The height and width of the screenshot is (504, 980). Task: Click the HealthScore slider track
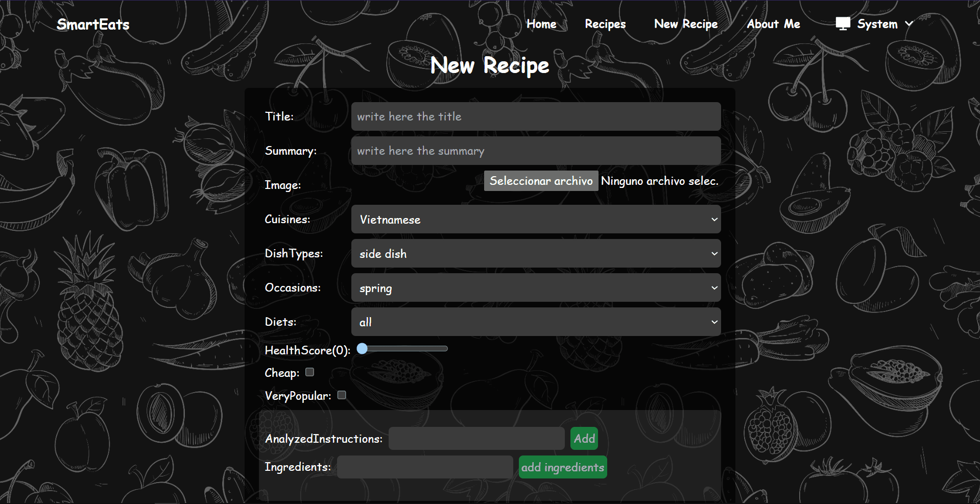tap(404, 349)
